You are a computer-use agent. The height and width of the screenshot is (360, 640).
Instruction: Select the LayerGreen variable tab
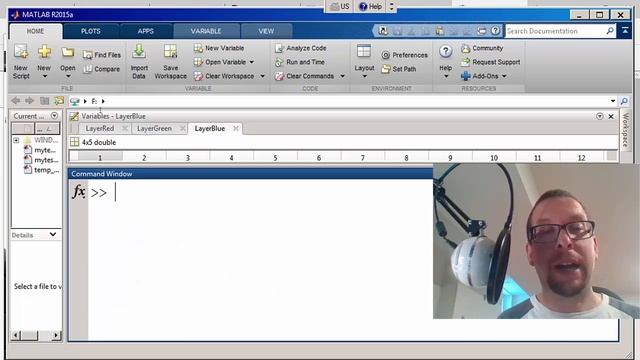154,128
